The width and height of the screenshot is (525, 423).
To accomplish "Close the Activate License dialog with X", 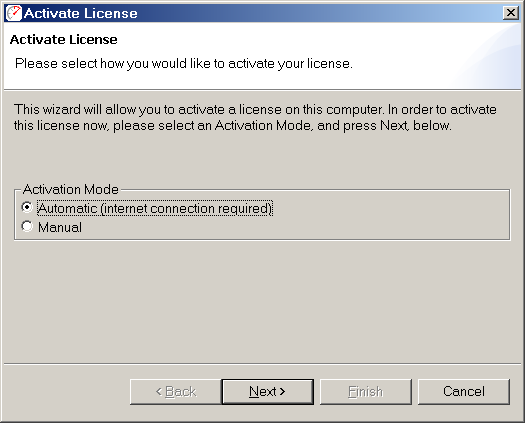I will click(x=511, y=13).
